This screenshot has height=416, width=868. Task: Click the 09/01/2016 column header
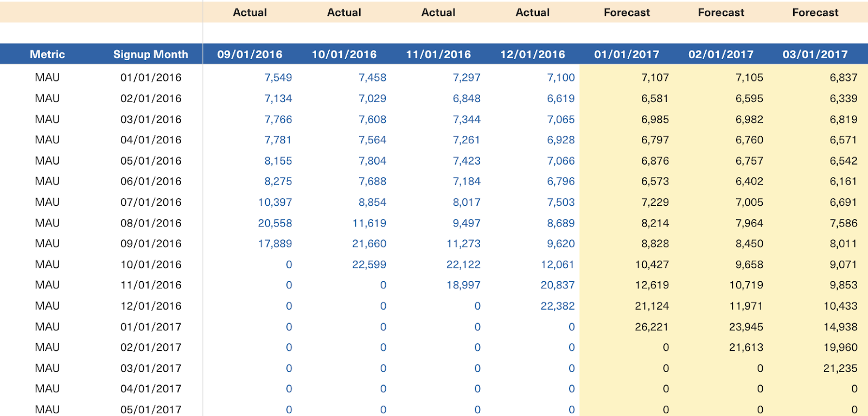(x=250, y=54)
